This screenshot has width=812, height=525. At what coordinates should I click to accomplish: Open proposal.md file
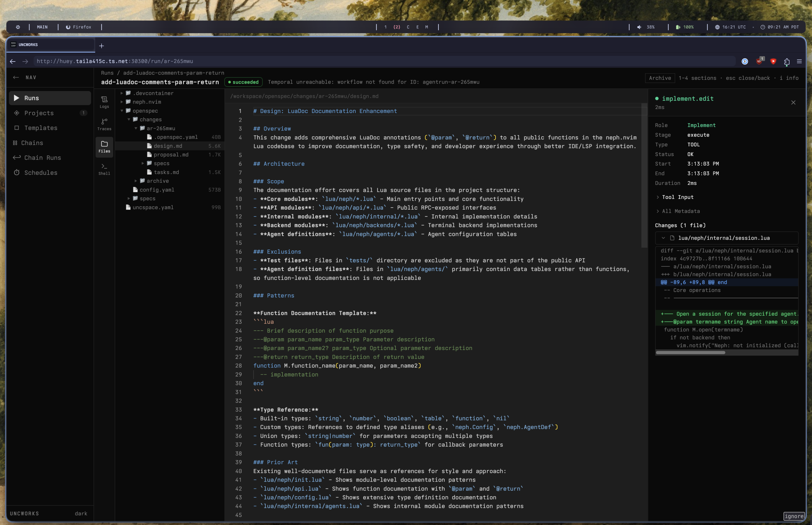pos(170,154)
